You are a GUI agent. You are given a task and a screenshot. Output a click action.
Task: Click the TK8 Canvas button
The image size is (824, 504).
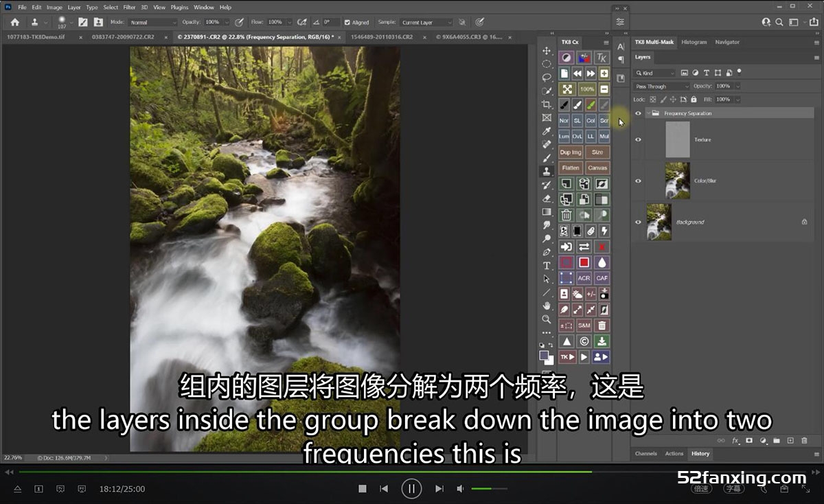coord(597,168)
